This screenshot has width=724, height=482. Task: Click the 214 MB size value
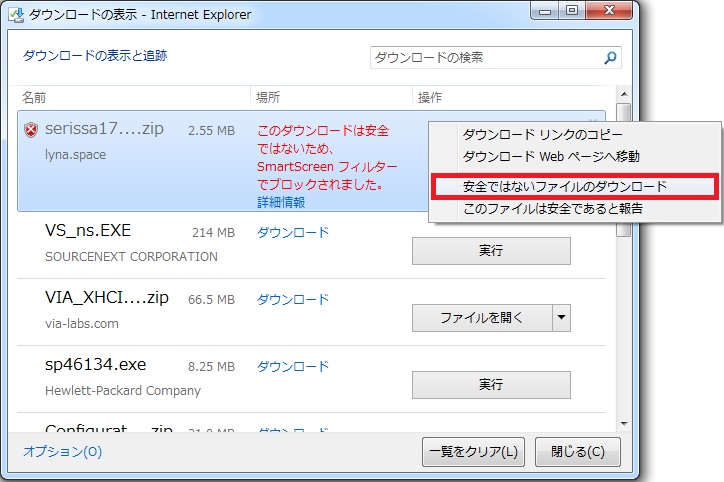[x=213, y=232]
